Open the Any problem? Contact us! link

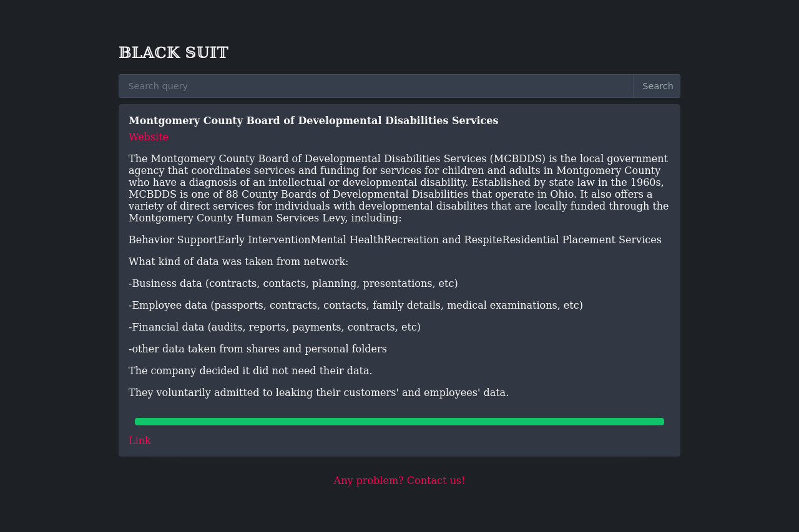[399, 481]
